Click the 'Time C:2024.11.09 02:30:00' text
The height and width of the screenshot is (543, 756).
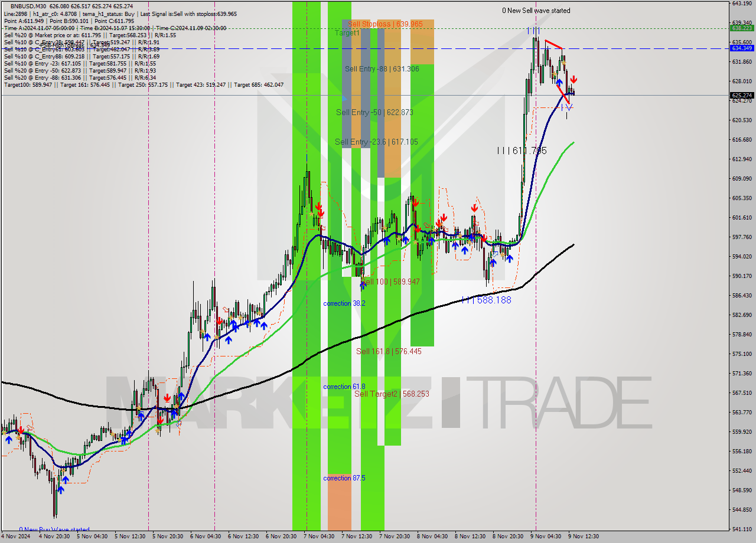(191, 28)
